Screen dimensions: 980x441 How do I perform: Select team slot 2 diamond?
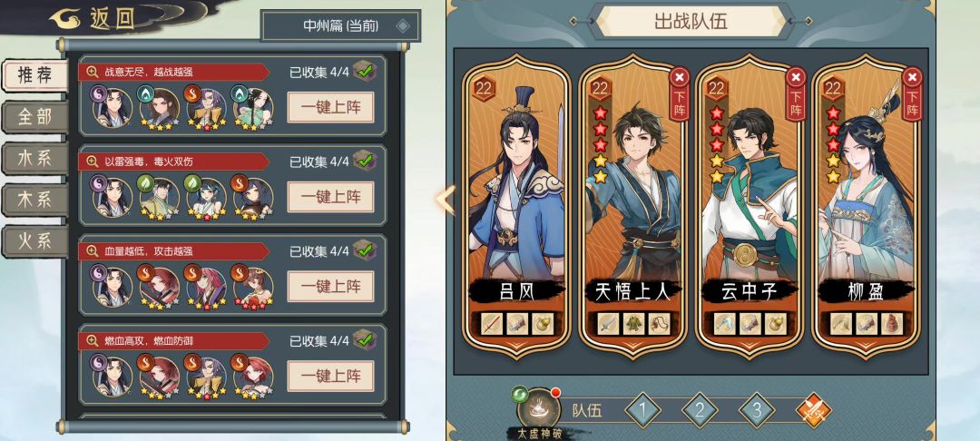coord(700,410)
